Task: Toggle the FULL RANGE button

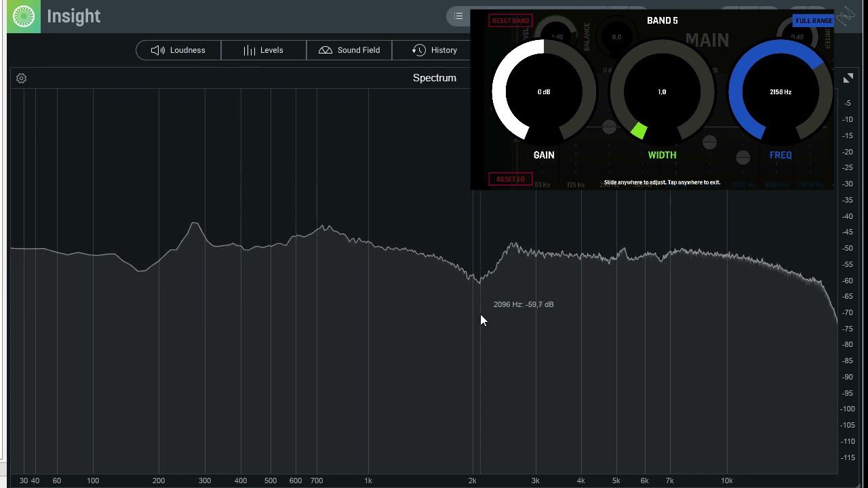Action: (814, 21)
